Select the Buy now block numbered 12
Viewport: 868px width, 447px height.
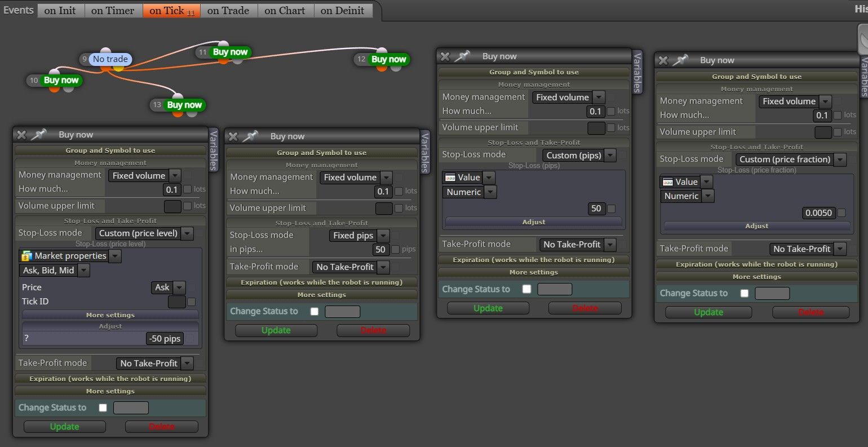[388, 59]
